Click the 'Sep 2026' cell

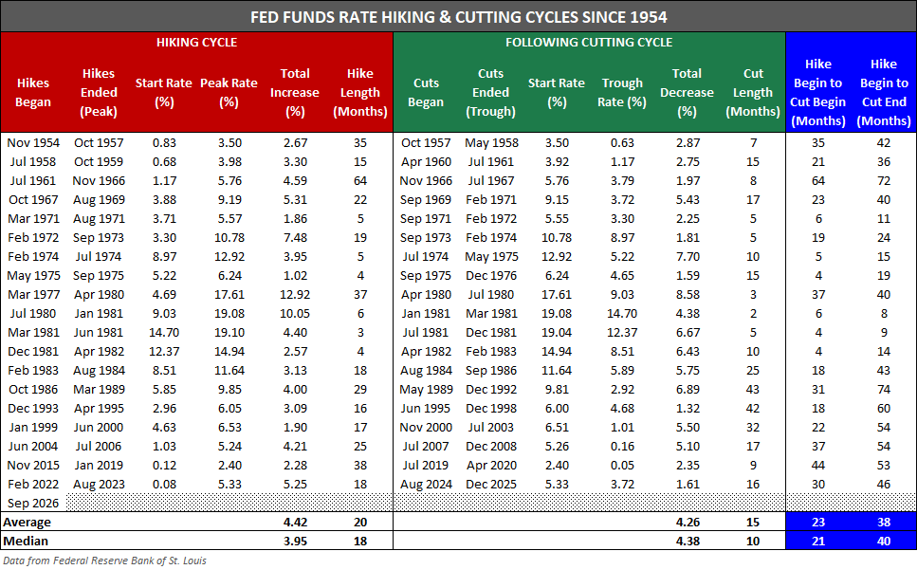[x=33, y=504]
